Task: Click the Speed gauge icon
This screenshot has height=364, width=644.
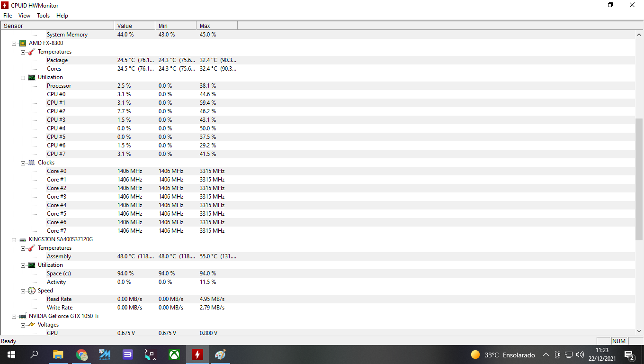Action: tap(32, 291)
